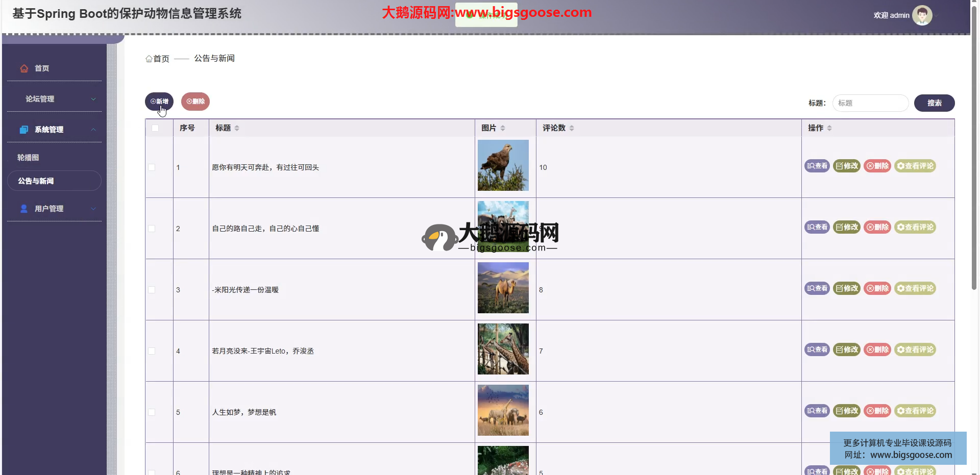Click the 用户管理 user icon

pos(24,209)
